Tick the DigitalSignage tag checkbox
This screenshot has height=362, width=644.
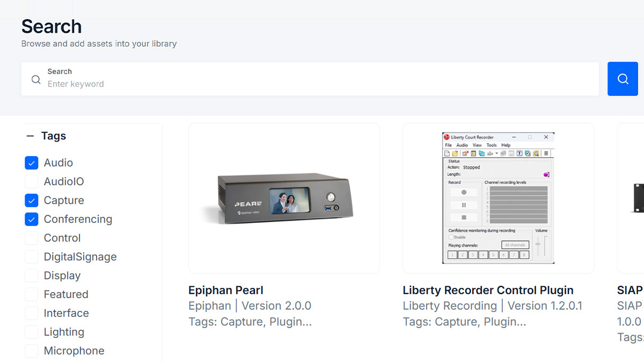[x=32, y=257]
